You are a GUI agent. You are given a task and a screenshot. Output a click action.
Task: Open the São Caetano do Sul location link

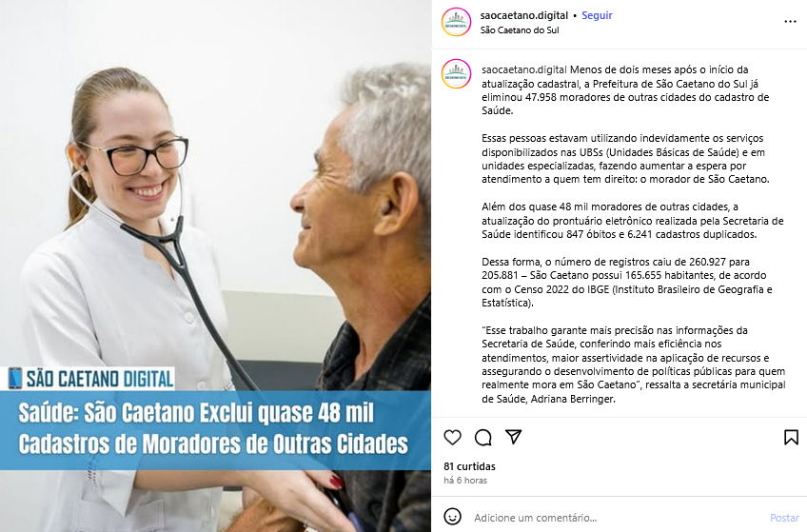click(x=520, y=30)
